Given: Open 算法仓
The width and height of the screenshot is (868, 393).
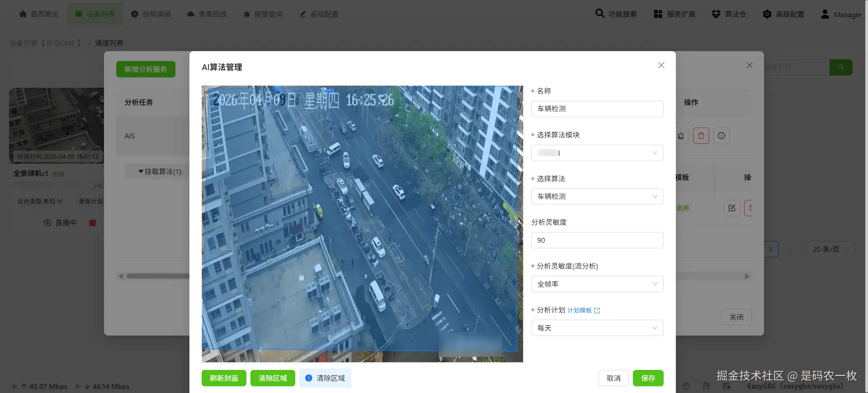Looking at the screenshot, I should [x=729, y=14].
